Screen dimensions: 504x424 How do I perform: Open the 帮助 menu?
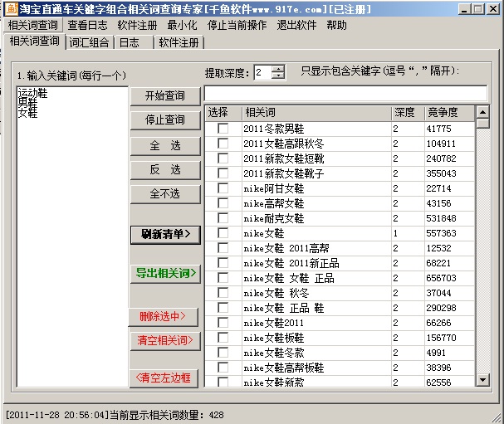[x=336, y=25]
